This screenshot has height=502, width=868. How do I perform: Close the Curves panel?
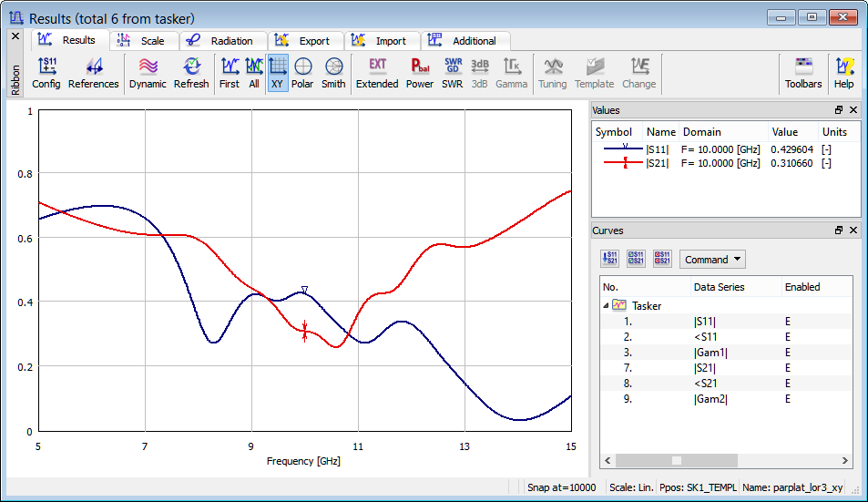click(853, 231)
